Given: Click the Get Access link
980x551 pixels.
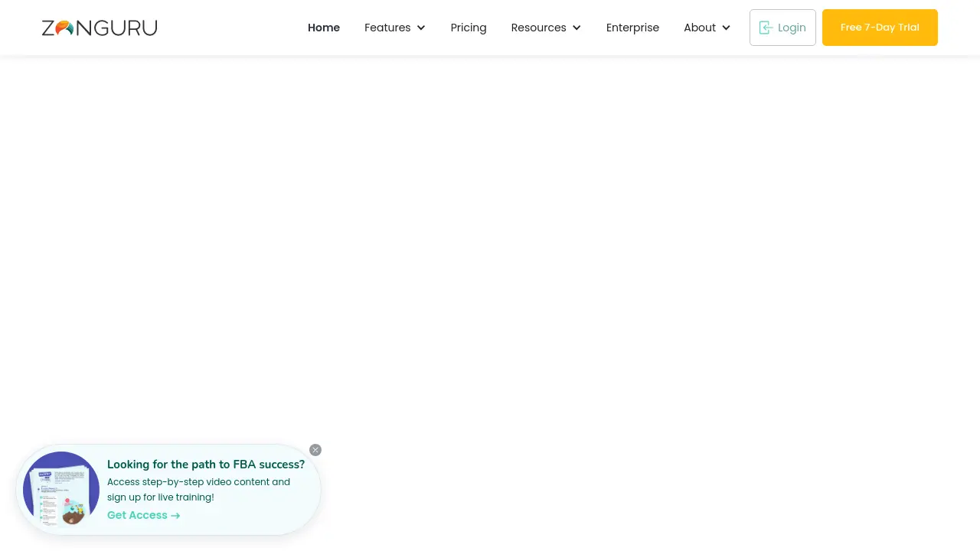Looking at the screenshot, I should (137, 515).
